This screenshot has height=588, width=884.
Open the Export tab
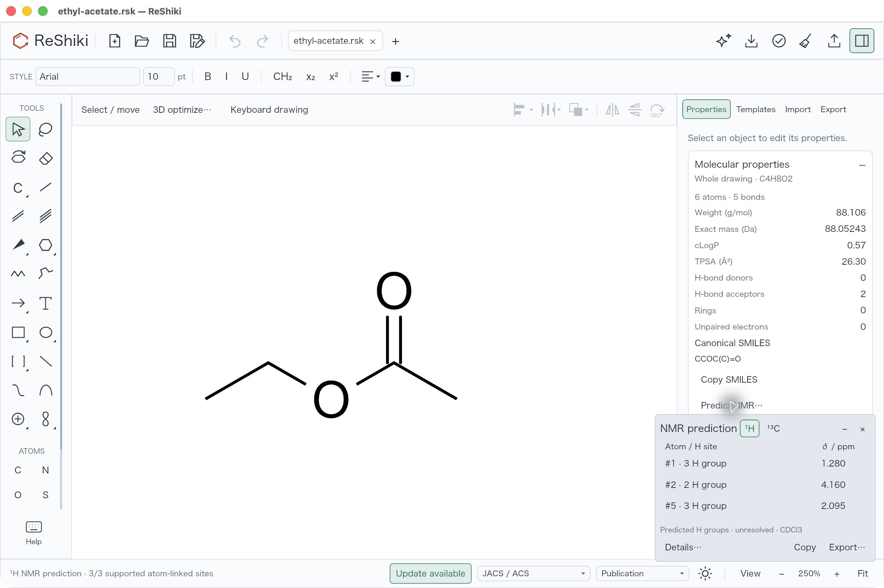point(833,109)
